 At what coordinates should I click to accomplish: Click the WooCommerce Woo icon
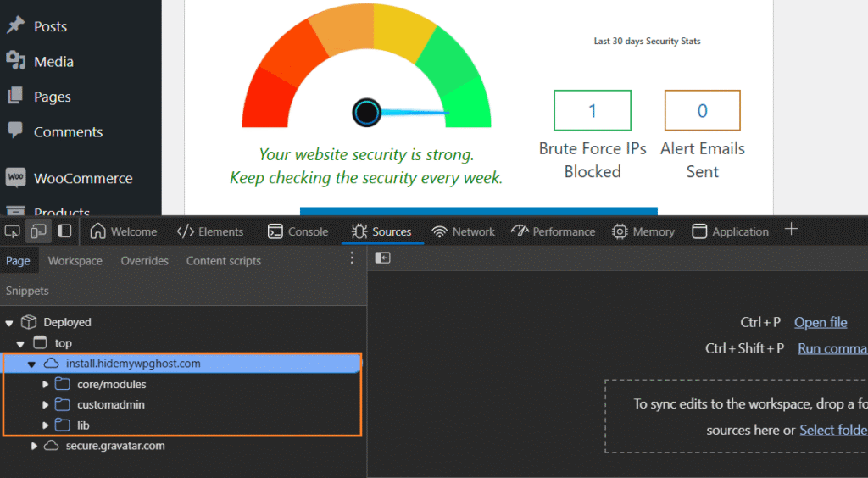coord(15,177)
